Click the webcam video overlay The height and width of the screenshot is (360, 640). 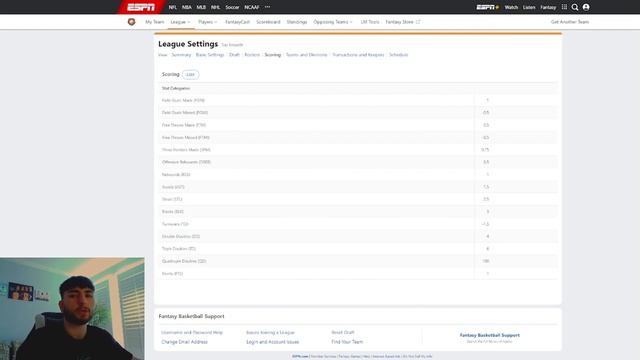(x=72, y=309)
